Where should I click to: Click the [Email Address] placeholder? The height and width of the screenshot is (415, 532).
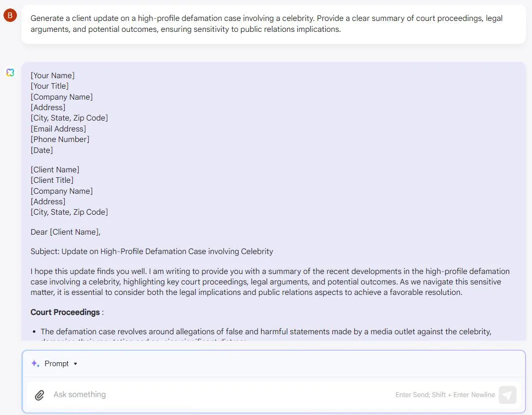(58, 129)
